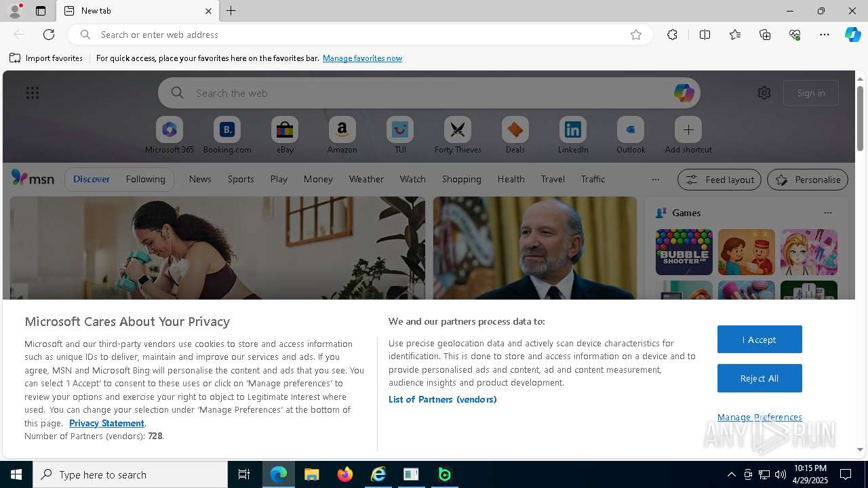Open Feed layout options
This screenshot has width=868, height=488.
pyautogui.click(x=719, y=180)
